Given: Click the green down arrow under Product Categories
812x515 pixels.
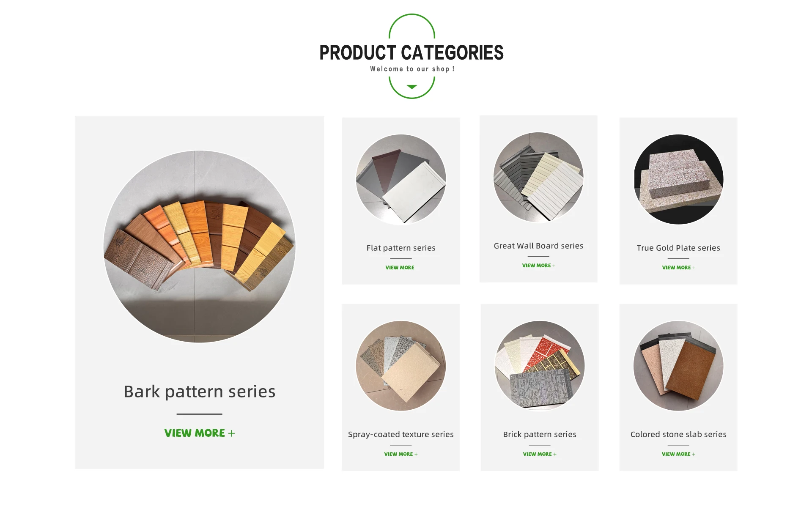Looking at the screenshot, I should pos(411,87).
